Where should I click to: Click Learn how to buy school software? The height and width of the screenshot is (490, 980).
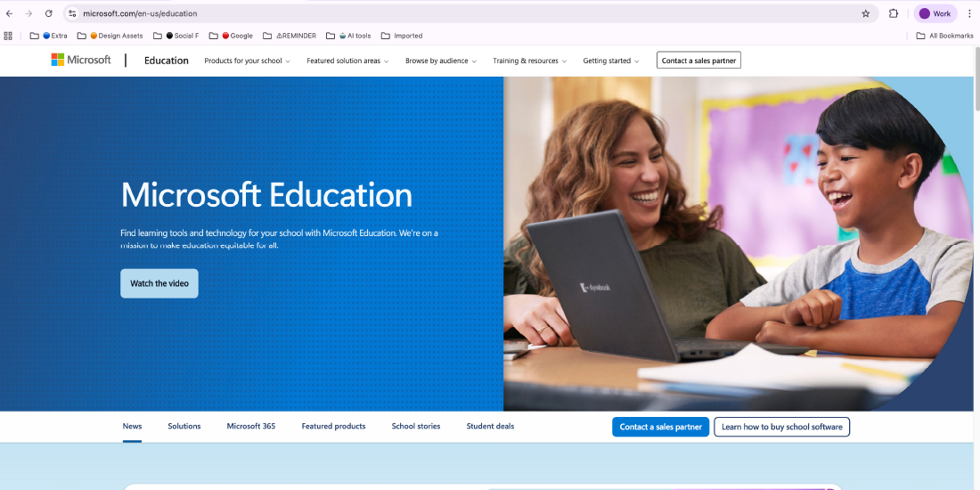781,427
